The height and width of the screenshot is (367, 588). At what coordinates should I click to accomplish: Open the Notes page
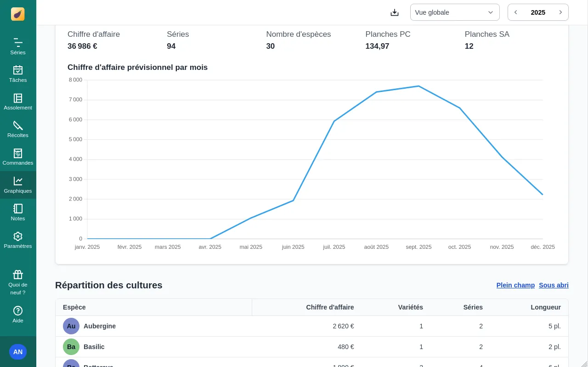pos(18,212)
